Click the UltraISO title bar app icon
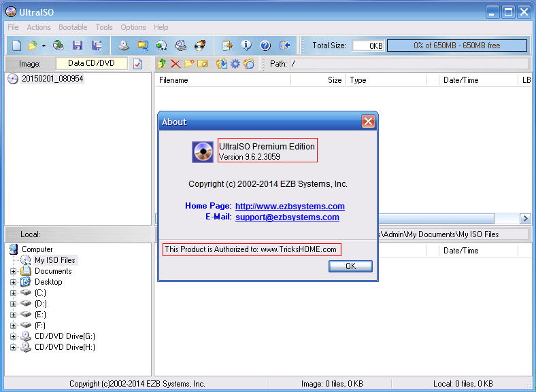Viewport: 536px width, 392px height. (11, 12)
